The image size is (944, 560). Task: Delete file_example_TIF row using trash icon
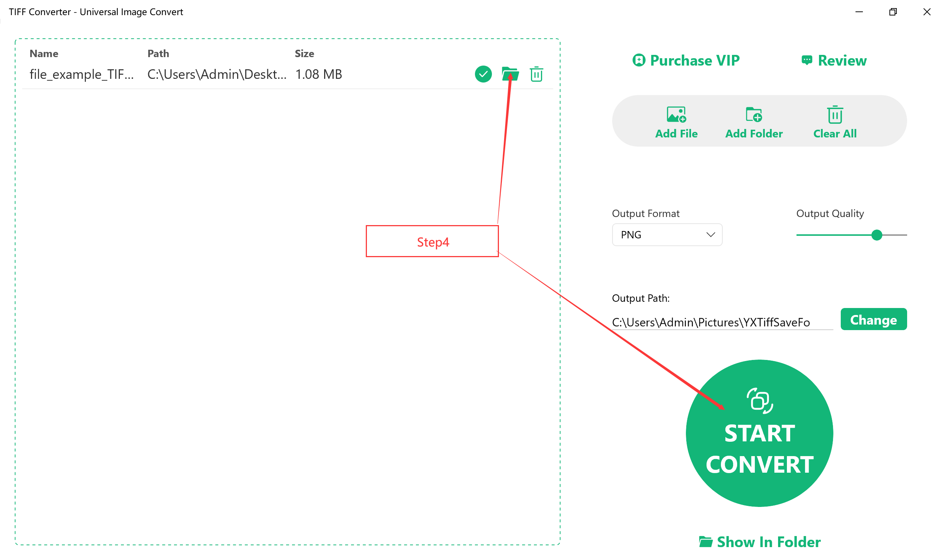(x=536, y=74)
